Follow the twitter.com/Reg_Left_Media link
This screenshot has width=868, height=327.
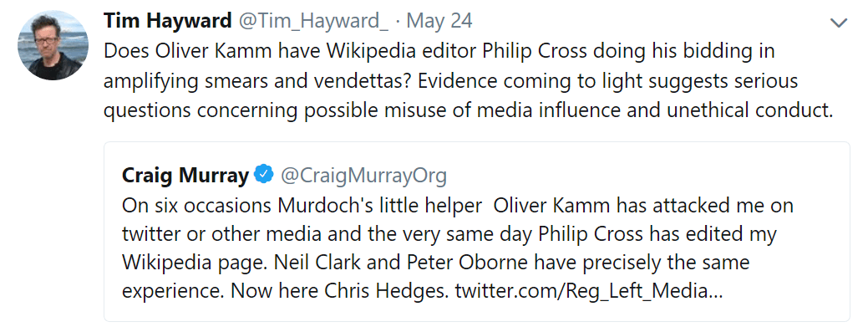pyautogui.click(x=589, y=291)
